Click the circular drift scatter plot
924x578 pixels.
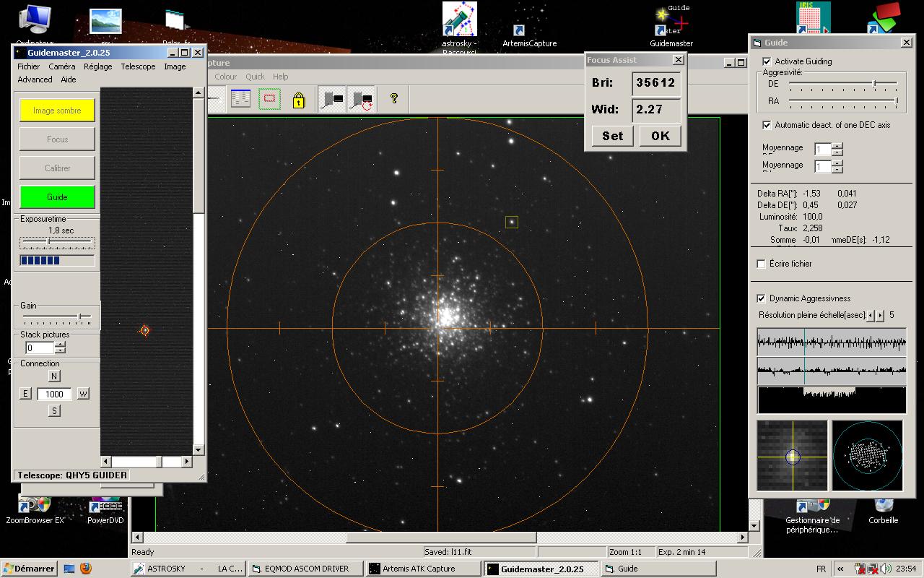click(x=868, y=456)
